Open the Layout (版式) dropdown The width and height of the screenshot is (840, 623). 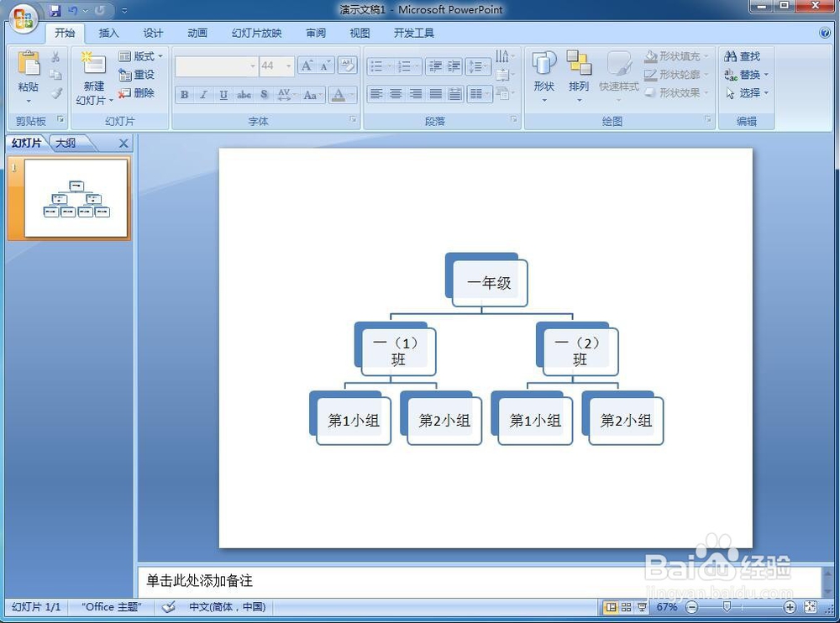coord(140,56)
